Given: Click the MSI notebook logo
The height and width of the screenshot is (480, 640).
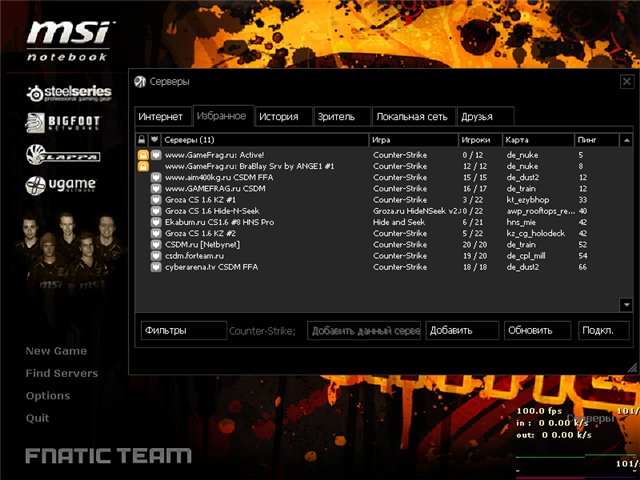Looking at the screenshot, I should (68, 41).
